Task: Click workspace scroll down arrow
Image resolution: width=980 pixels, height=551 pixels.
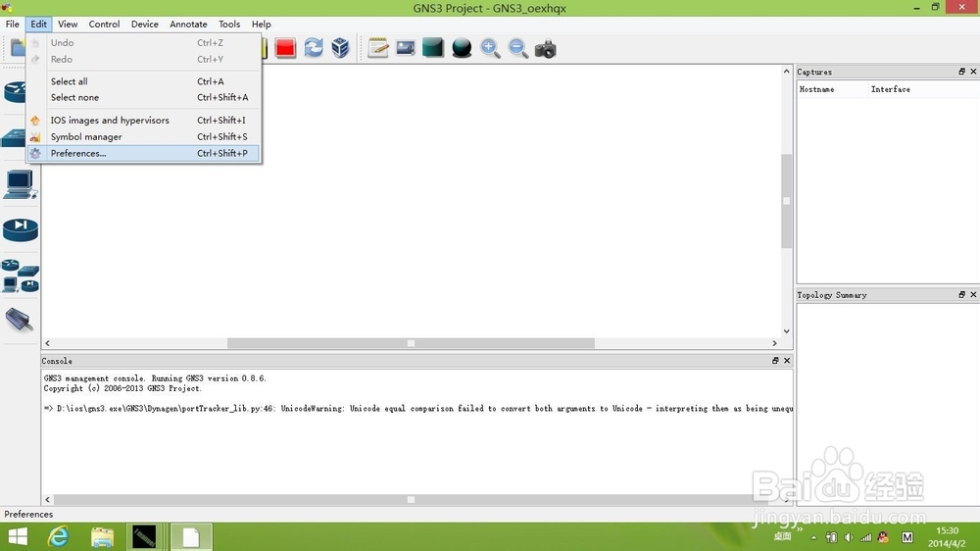Action: (x=786, y=331)
